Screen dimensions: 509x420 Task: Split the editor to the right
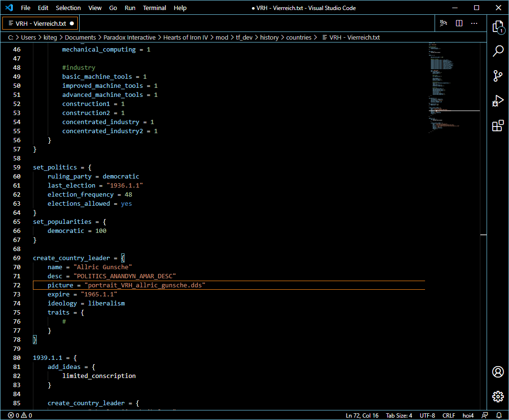pos(459,23)
